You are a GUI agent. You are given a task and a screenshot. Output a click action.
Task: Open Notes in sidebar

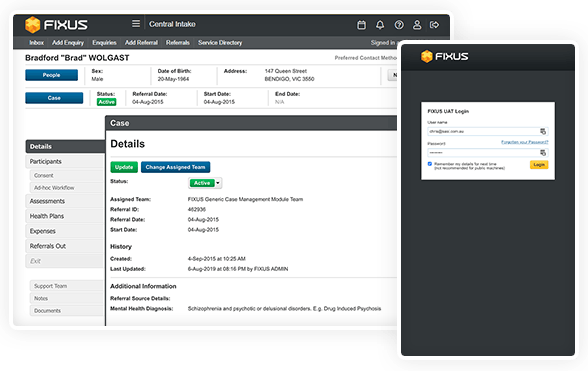67,298
